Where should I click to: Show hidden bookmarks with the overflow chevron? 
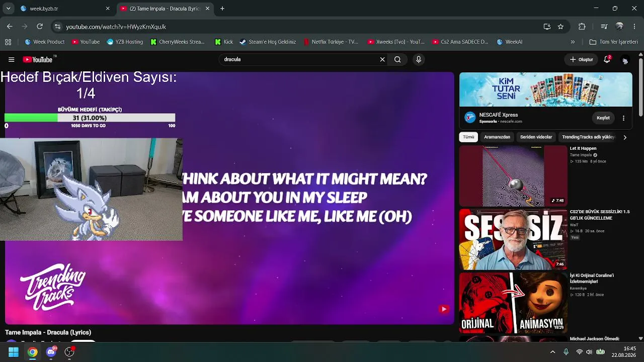573,42
